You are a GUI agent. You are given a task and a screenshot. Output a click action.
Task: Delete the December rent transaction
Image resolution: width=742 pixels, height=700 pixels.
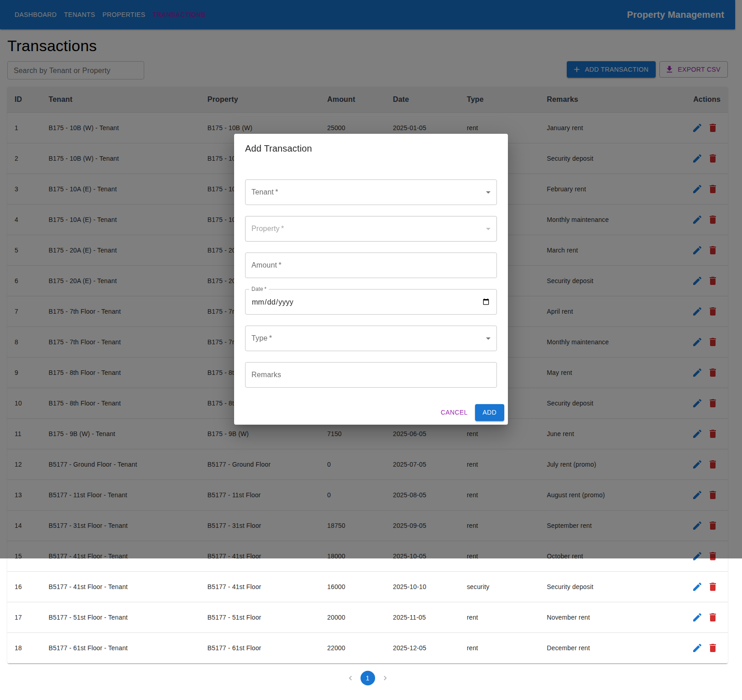(x=713, y=647)
